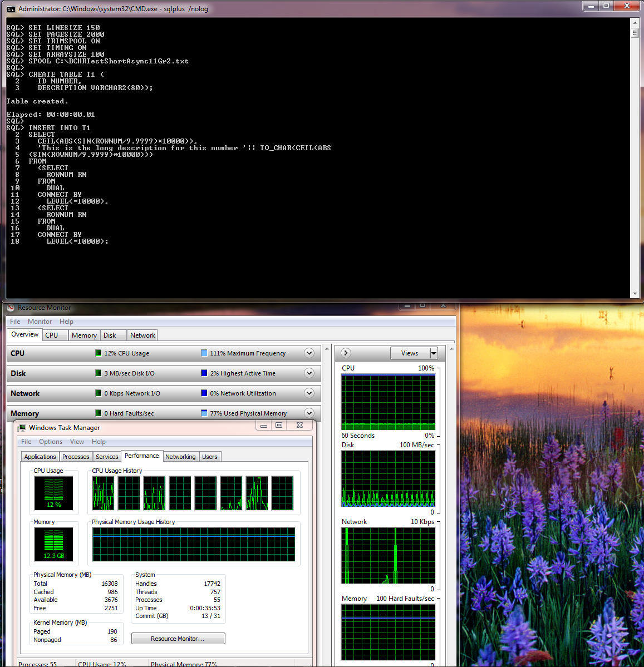Click the blue Highest Active Time indicator icon
Screen dimensions: 644x667
pyautogui.click(x=204, y=373)
